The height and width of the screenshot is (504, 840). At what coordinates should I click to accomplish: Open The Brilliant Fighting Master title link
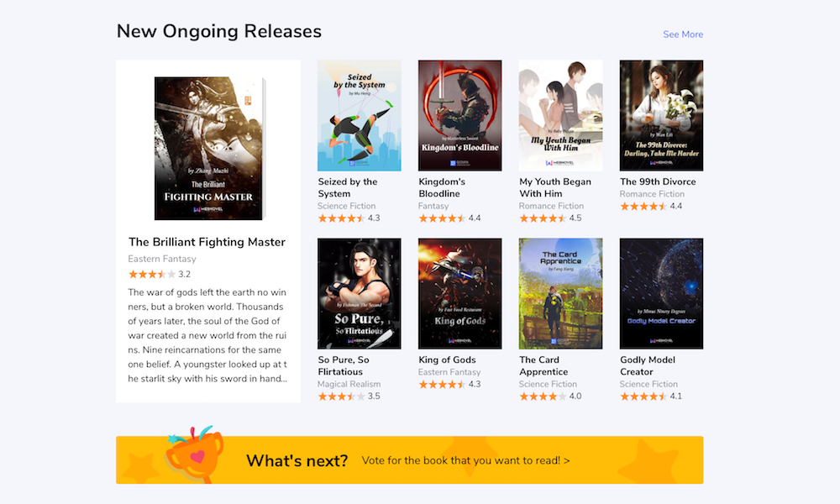click(207, 242)
